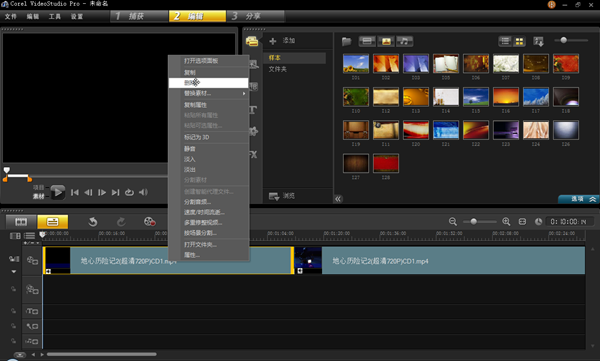The width and height of the screenshot is (600, 361).
Task: Import media files with folder icon
Action: point(346,41)
